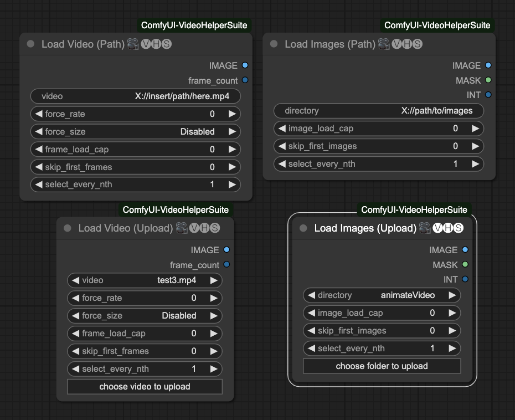This screenshot has height=420, width=515.
Task: Click the VHS badge on Load Images (Path) title
Action: coord(408,44)
